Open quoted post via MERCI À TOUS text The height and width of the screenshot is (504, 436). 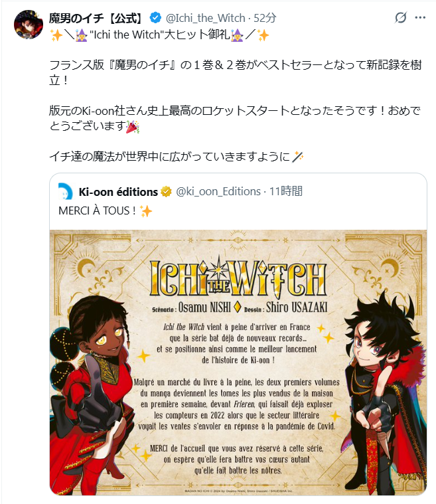click(x=97, y=211)
